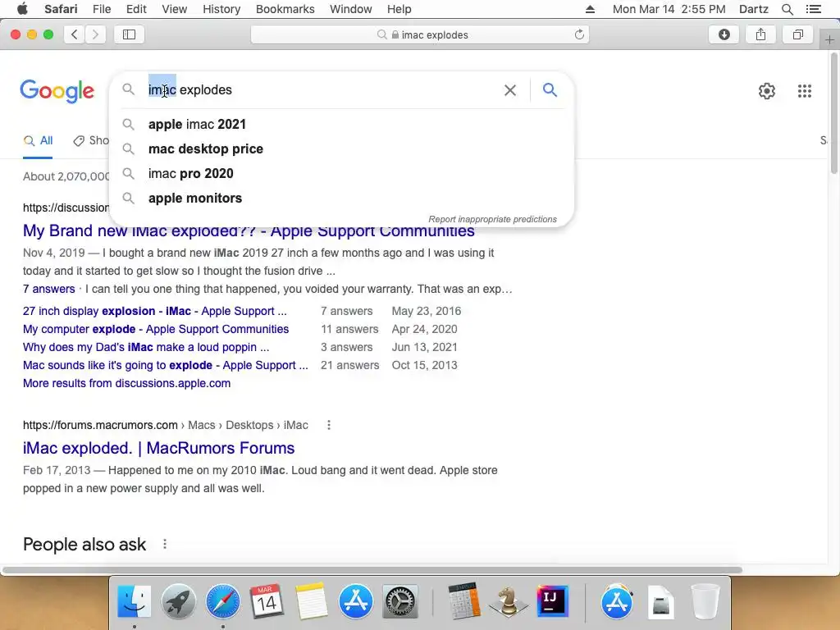Open the Window menu
This screenshot has height=630, width=840.
pyautogui.click(x=351, y=9)
